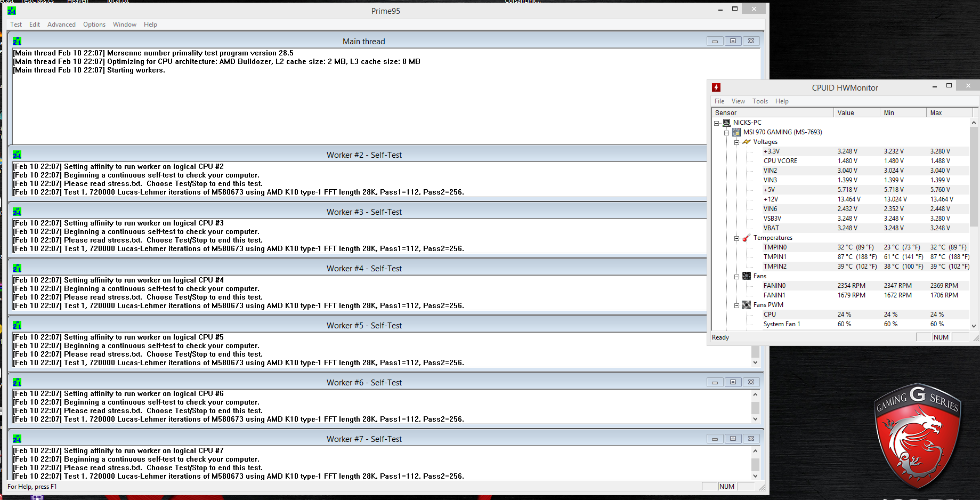Open the File menu in HWMonitor
This screenshot has width=980, height=500.
pos(719,101)
